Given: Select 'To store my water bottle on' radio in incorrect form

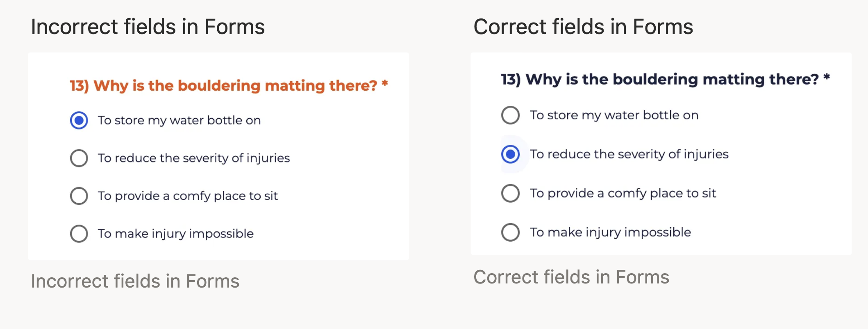Looking at the screenshot, I should click(x=79, y=121).
